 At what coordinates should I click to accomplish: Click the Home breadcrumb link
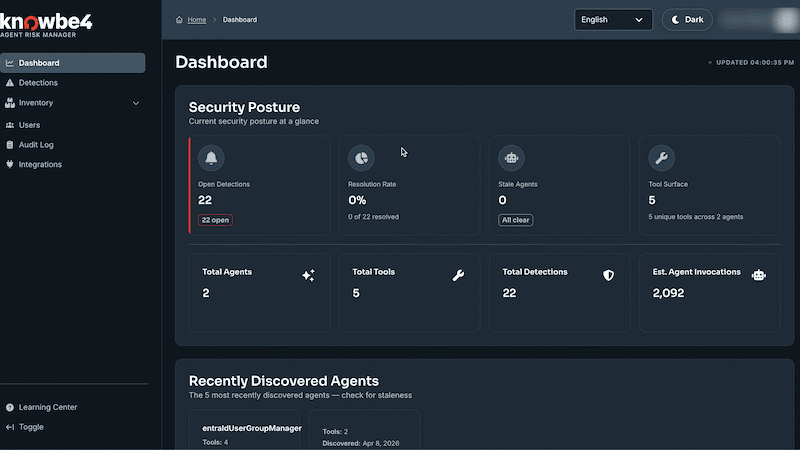coord(196,20)
